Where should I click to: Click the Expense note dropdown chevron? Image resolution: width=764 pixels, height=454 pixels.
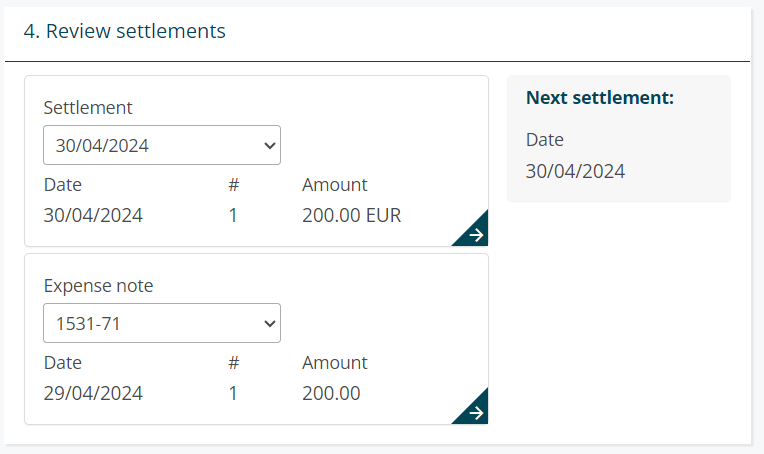tap(268, 323)
